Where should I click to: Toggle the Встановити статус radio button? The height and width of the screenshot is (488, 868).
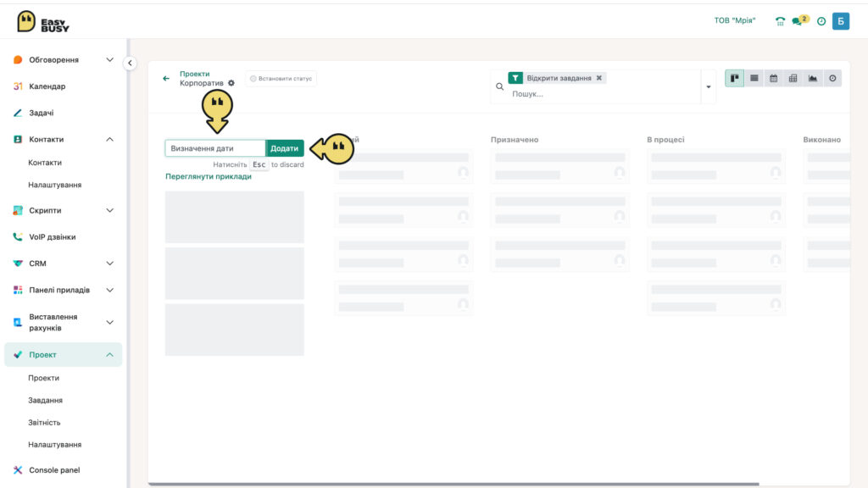point(253,79)
